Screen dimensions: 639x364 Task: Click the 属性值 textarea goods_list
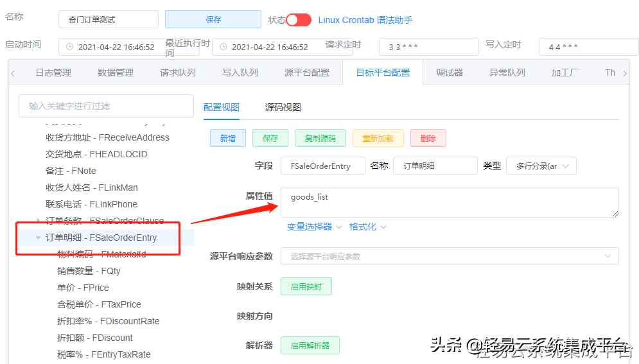(450, 202)
